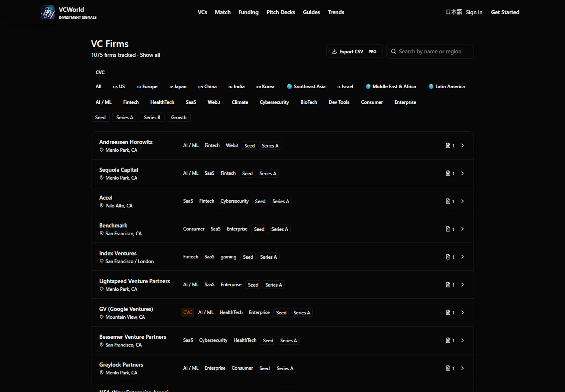The height and width of the screenshot is (392, 565).
Task: Open pitch deck icon for Andreessen Horowitz
Action: [x=448, y=145]
